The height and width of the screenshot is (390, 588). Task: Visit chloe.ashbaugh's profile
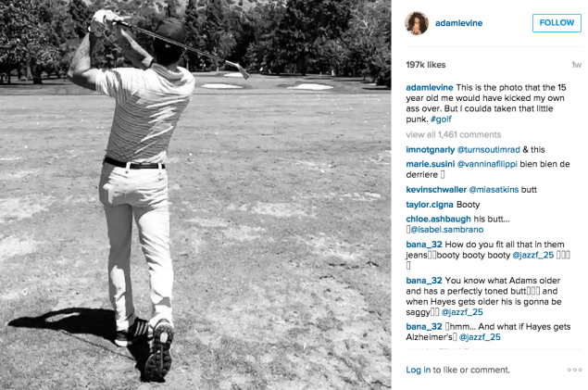point(438,219)
